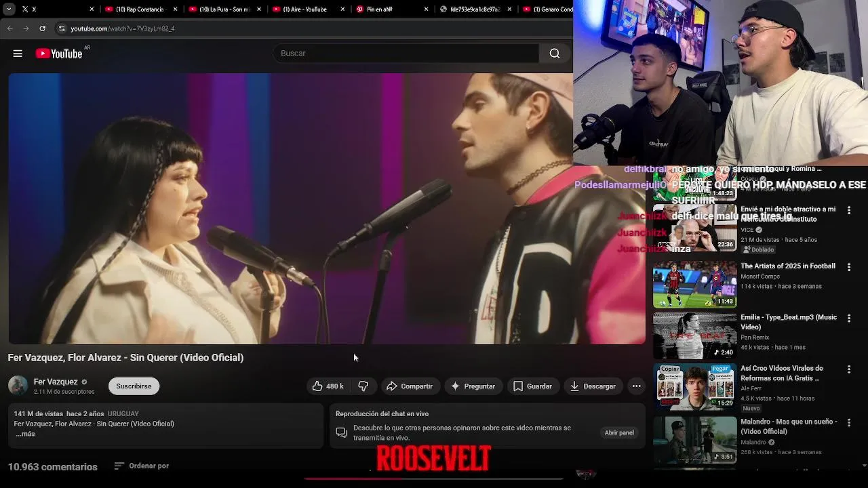Open the browser tab search dropdown
The width and height of the screenshot is (868, 488).
pyautogui.click(x=9, y=9)
